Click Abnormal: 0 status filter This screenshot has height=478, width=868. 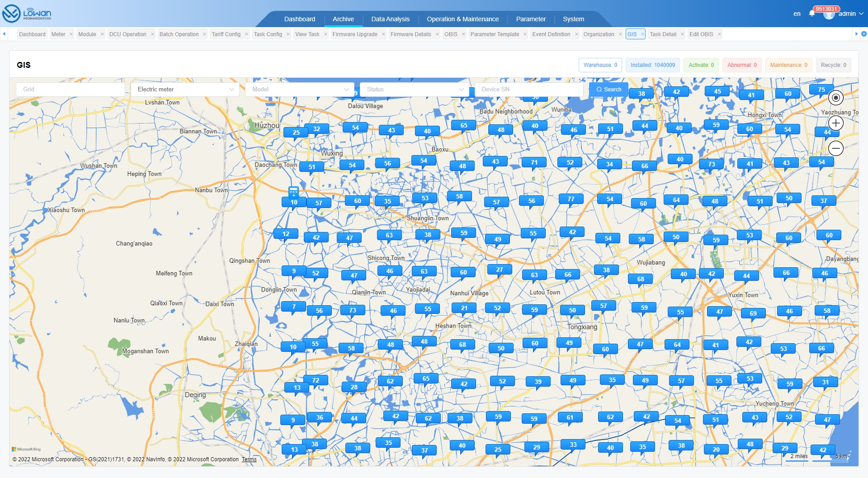[x=742, y=65]
